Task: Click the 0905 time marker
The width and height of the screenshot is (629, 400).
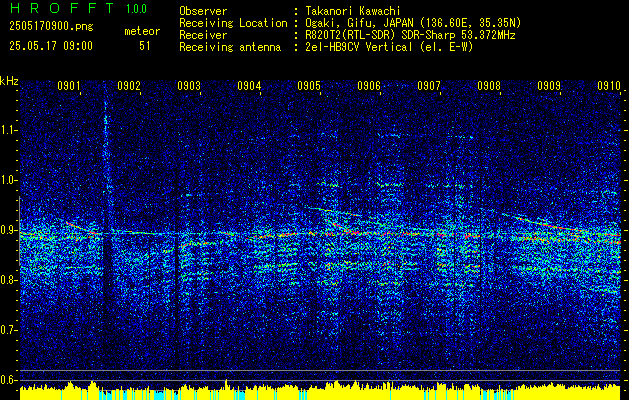Action: [x=309, y=85]
